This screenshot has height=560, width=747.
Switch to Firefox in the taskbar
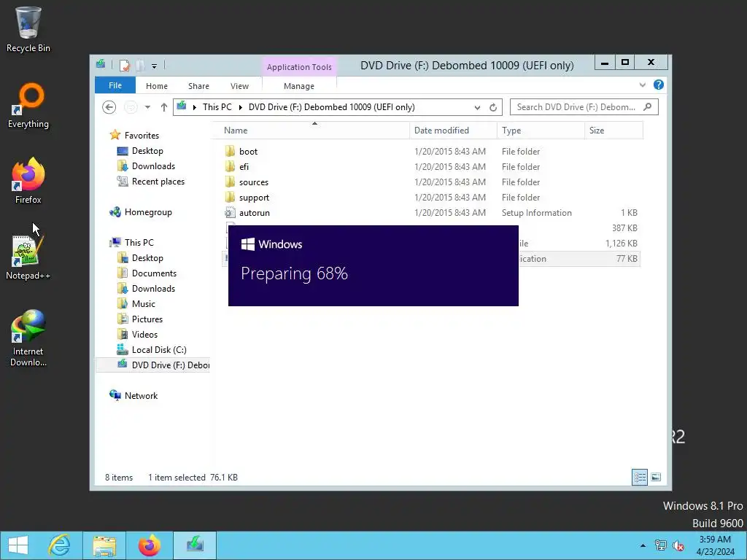[149, 545]
